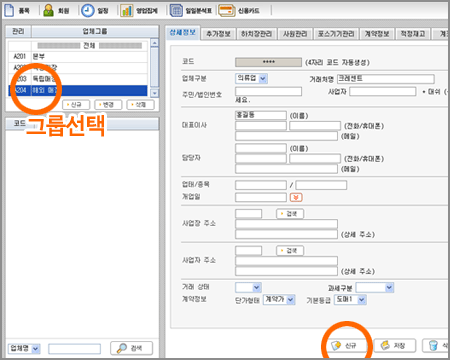Open the 기본등급 dropdown showing 도매1
450x360 pixels.
[350, 300]
